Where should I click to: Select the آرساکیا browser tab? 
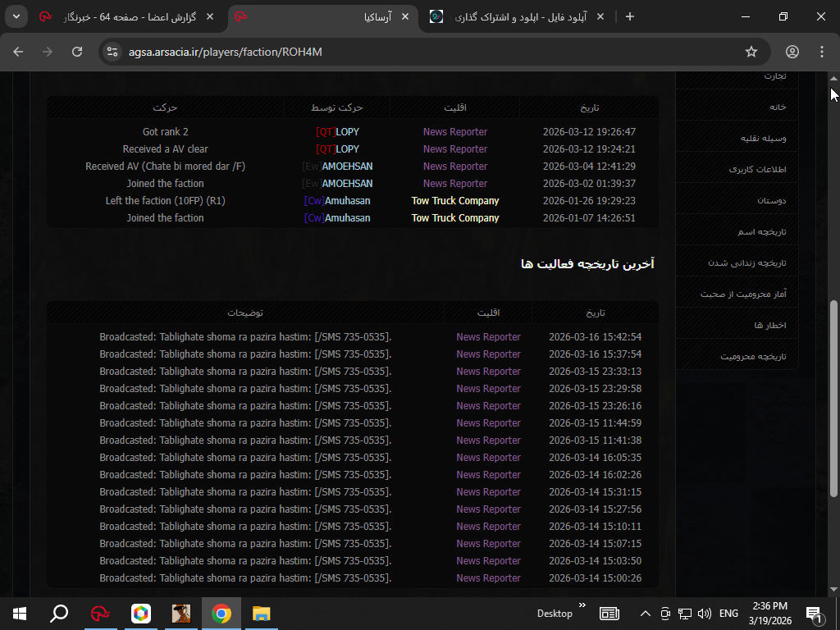pyautogui.click(x=323, y=16)
